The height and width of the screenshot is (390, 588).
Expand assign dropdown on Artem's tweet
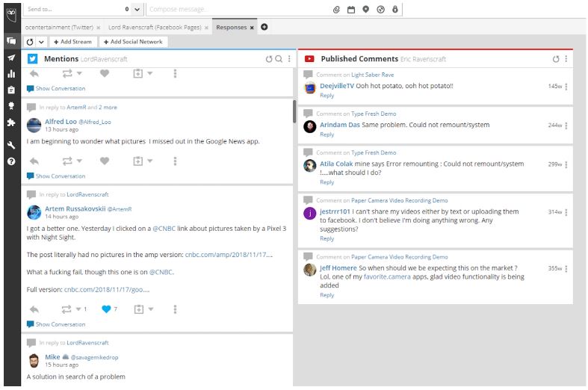[x=151, y=309]
